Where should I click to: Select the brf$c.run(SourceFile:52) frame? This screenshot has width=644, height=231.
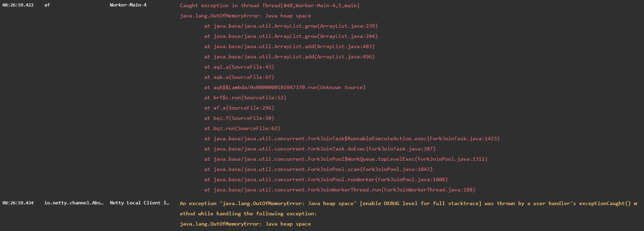click(245, 98)
